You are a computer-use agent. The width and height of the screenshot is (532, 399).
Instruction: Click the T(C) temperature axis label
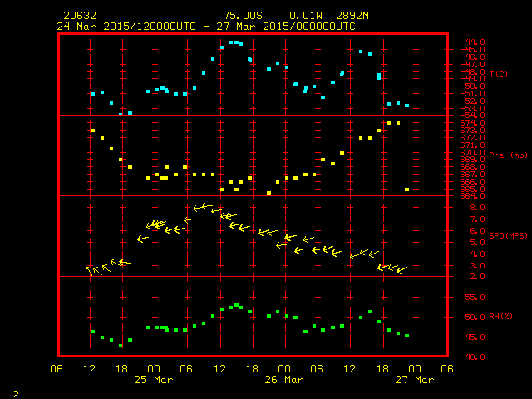coord(499,74)
